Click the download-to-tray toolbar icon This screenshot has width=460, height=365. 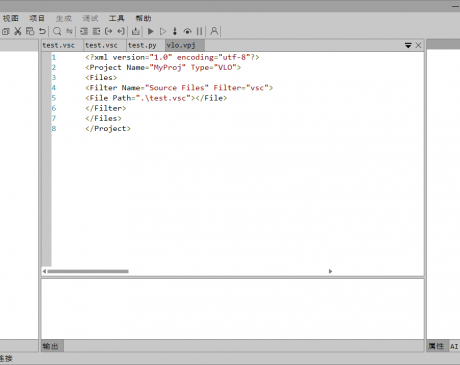pos(136,31)
